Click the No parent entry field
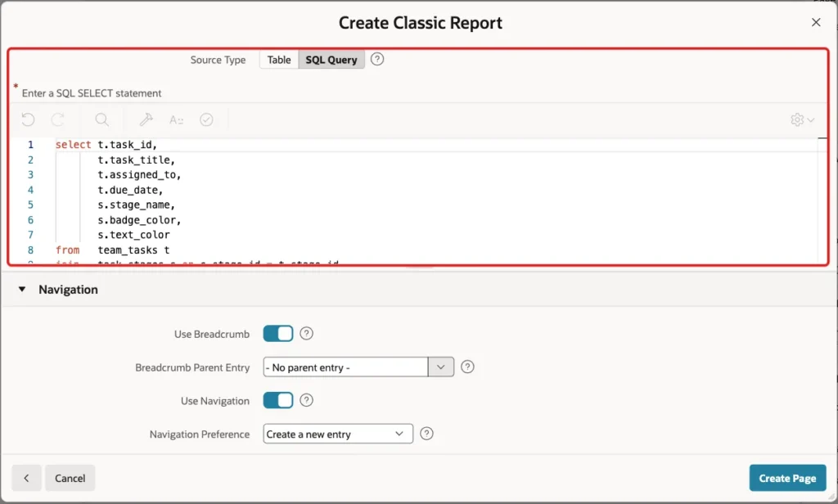 click(345, 367)
